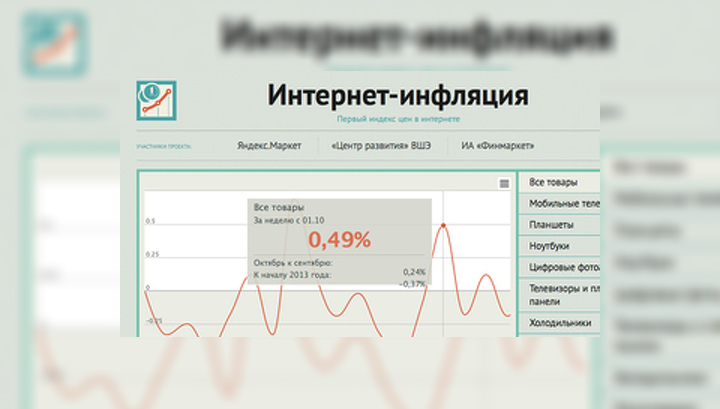
Task: Click the 0.5 axis label
Action: point(151,221)
